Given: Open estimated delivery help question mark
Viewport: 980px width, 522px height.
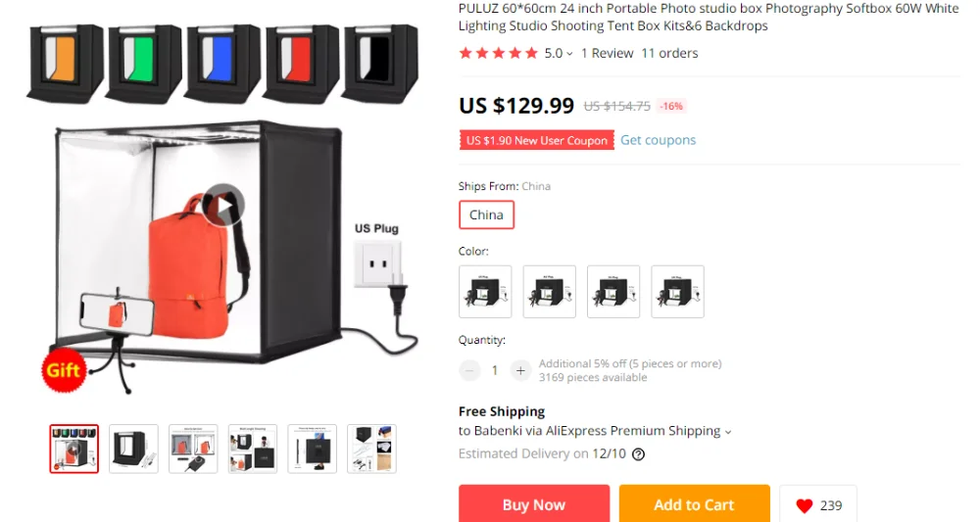Looking at the screenshot, I should 638,454.
